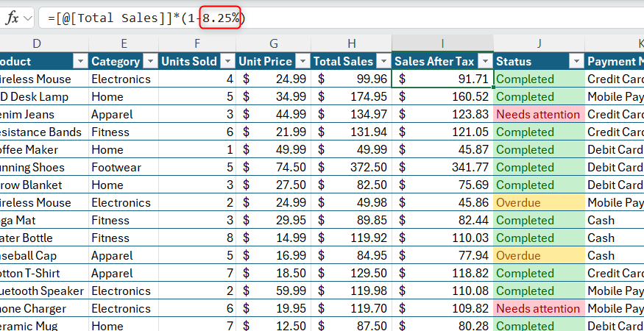The height and width of the screenshot is (331, 644).
Task: Click the first Needs attention status cell
Action: coord(539,114)
